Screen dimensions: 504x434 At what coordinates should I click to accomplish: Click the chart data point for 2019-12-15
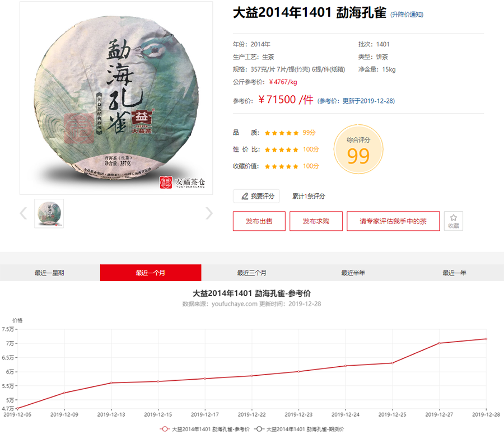point(158,381)
